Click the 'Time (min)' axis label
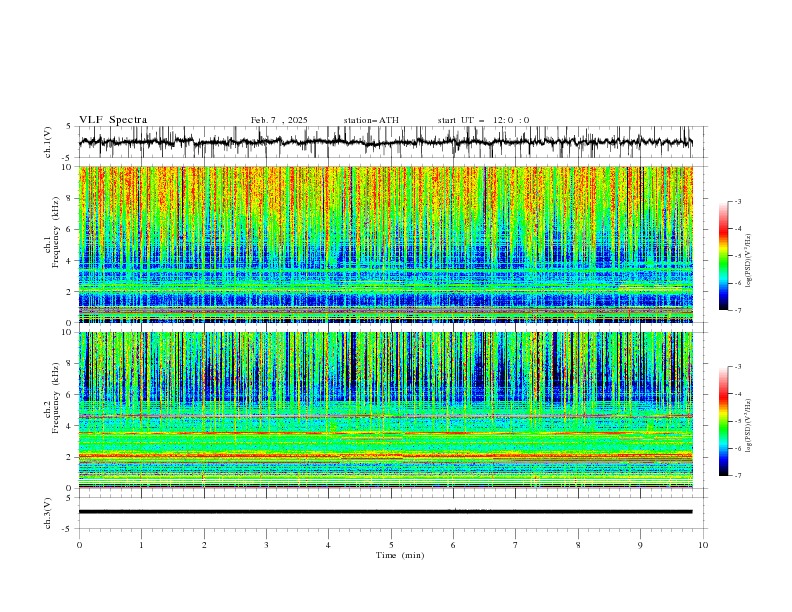Viewport: 792px width, 612px height. (400, 555)
